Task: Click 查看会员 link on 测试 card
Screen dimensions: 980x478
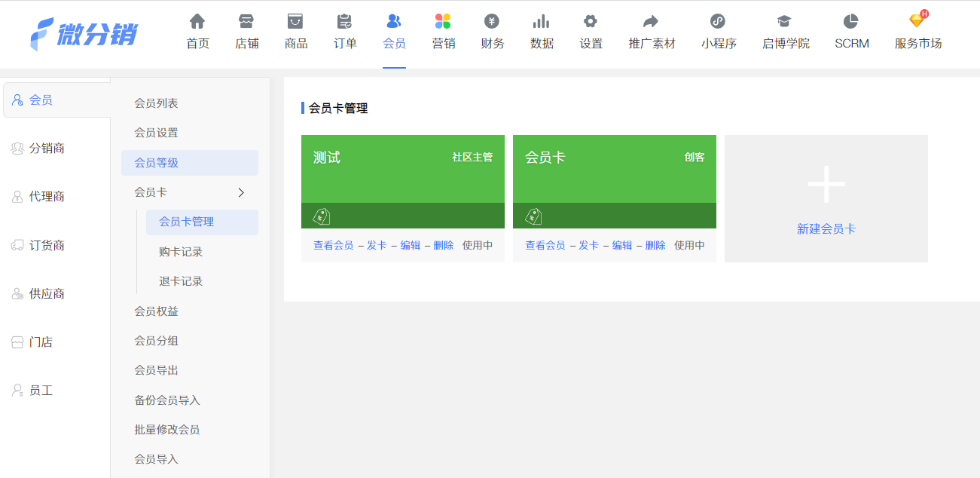Action: (333, 245)
